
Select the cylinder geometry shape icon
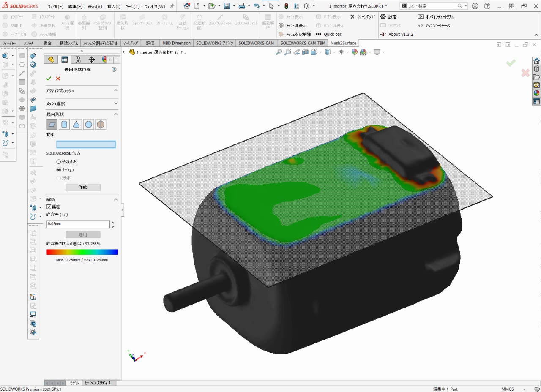(64, 124)
